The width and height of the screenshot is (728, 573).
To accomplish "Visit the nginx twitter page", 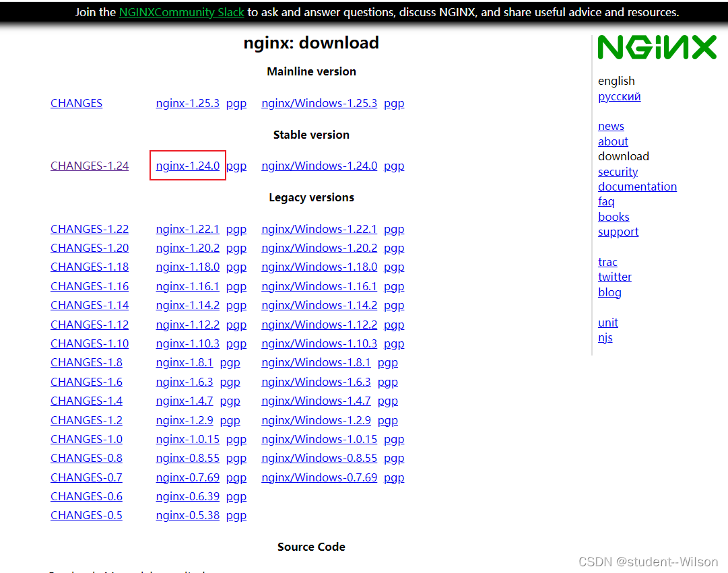I will coord(614,277).
